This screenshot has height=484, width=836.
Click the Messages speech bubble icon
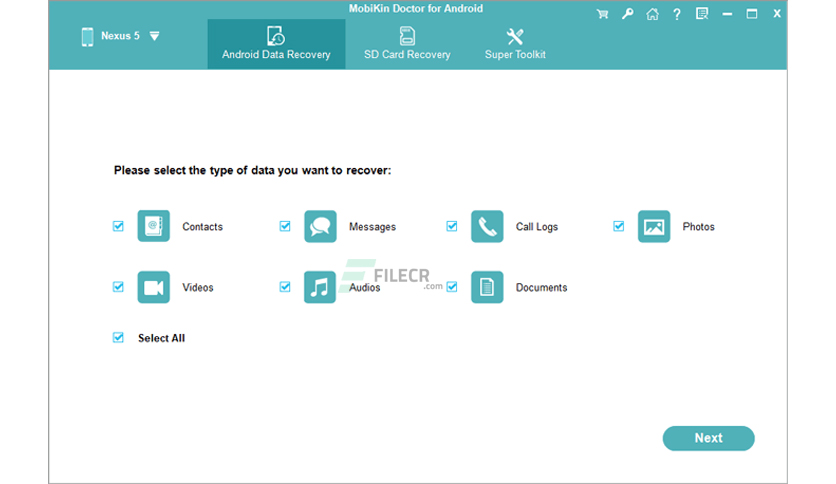(320, 226)
